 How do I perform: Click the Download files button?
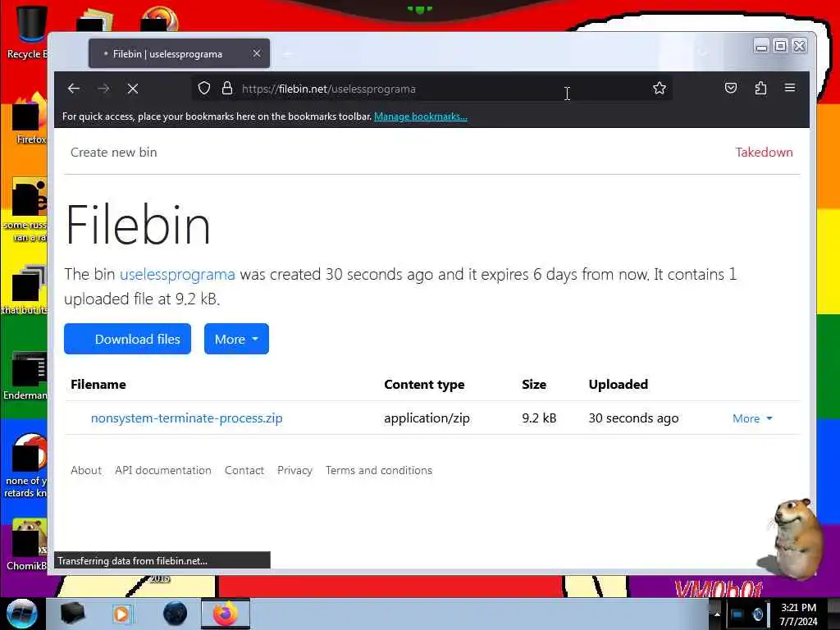127,339
